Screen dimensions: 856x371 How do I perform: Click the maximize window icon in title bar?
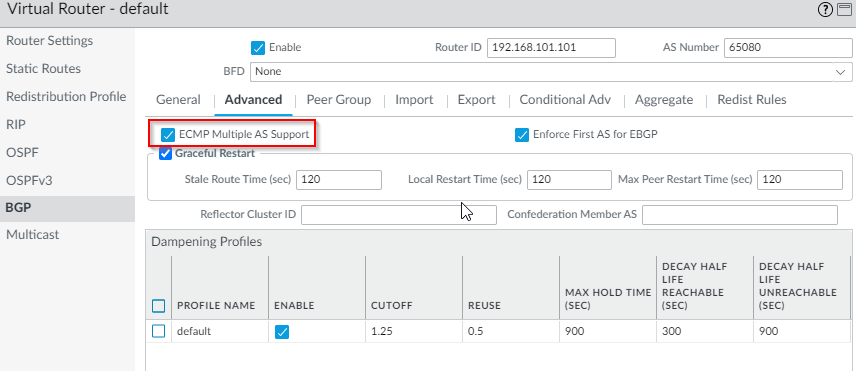pos(844,9)
